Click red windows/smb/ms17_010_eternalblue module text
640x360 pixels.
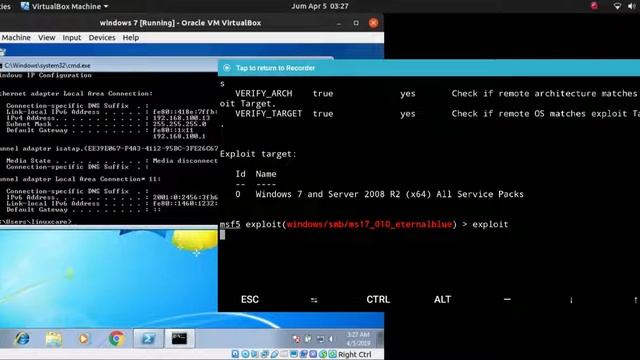pos(369,224)
